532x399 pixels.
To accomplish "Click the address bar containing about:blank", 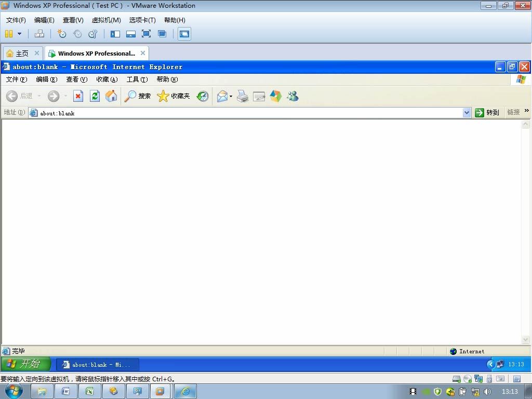I will pos(246,113).
